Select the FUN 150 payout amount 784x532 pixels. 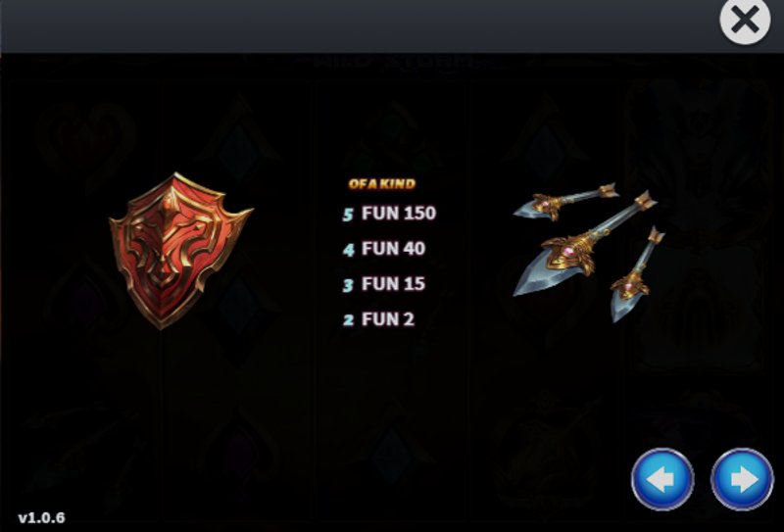coord(399,213)
